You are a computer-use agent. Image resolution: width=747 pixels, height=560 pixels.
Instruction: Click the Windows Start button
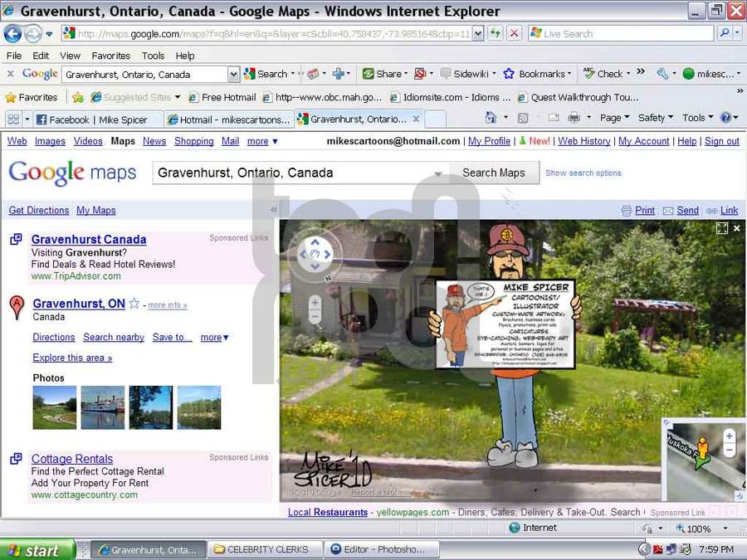click(x=37, y=550)
